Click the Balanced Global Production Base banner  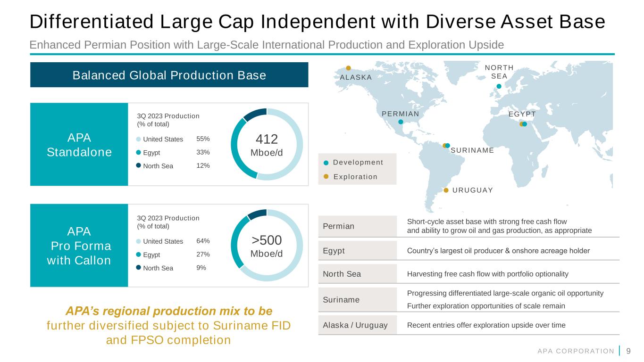[x=169, y=75]
